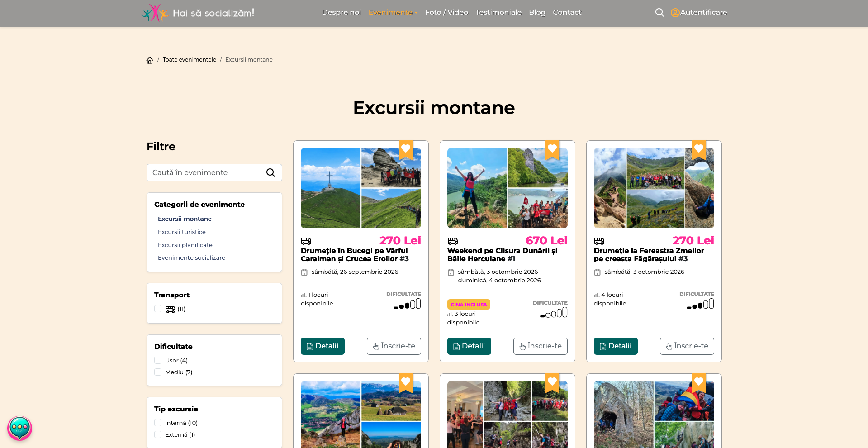
Task: Check the Externă trip type filter
Action: tap(158, 434)
